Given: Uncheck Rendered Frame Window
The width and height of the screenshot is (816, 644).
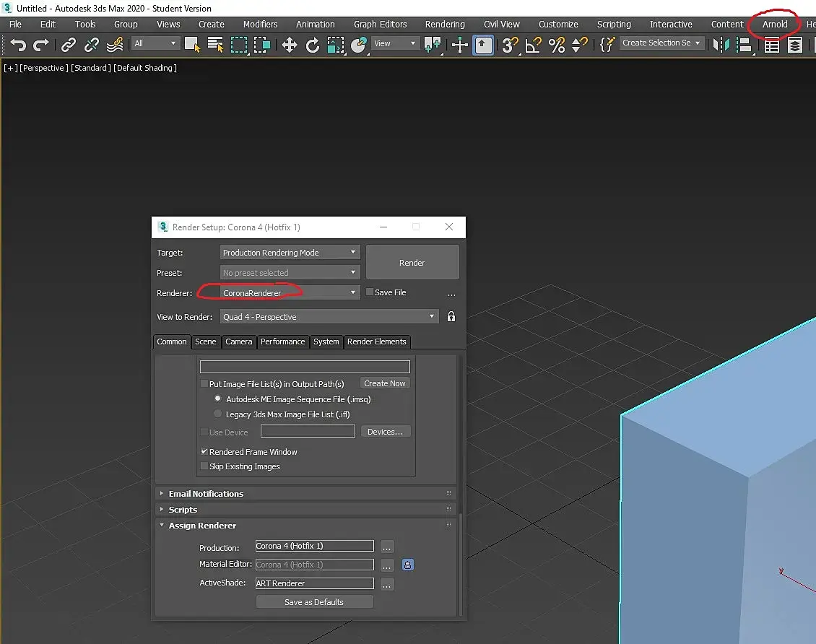Looking at the screenshot, I should pyautogui.click(x=204, y=452).
